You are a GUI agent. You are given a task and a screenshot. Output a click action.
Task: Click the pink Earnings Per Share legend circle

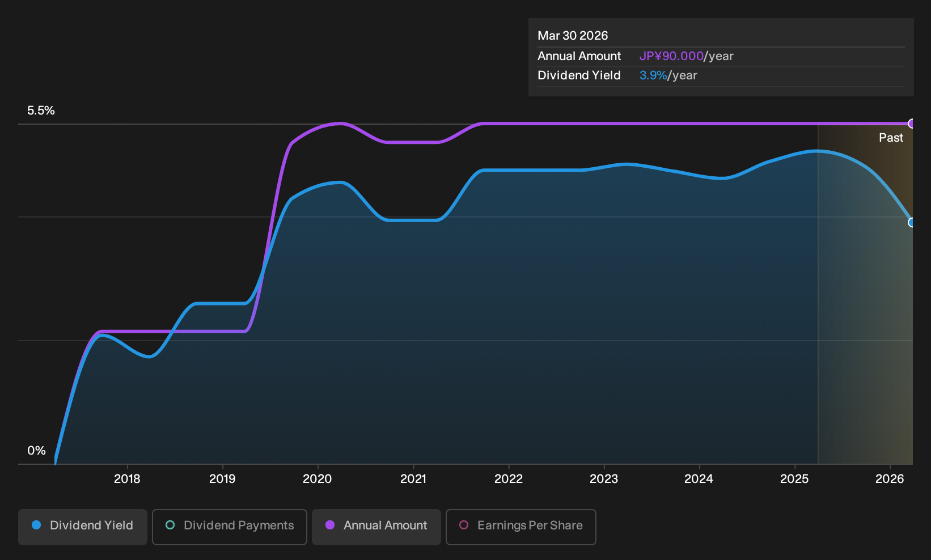click(464, 525)
